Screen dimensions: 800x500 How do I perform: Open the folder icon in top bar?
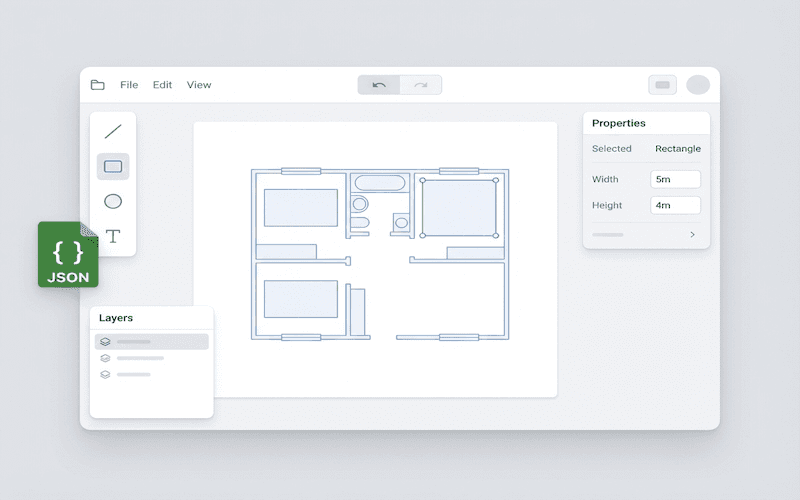[97, 85]
